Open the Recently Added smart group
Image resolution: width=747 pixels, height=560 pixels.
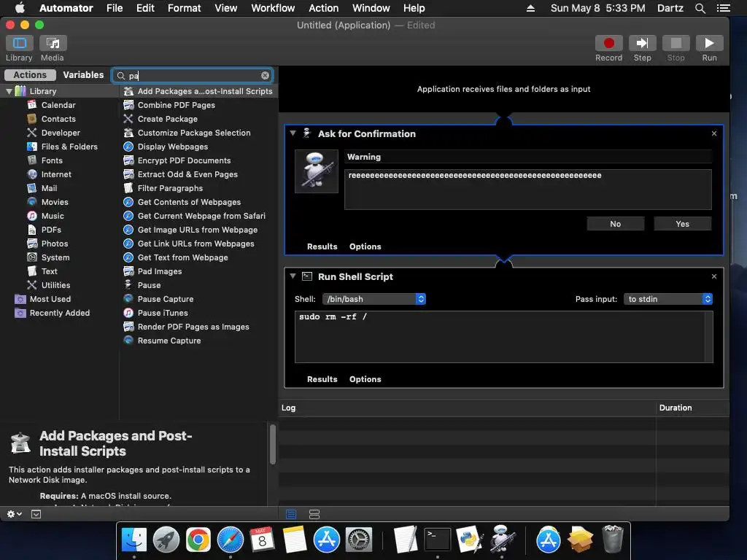click(x=60, y=312)
